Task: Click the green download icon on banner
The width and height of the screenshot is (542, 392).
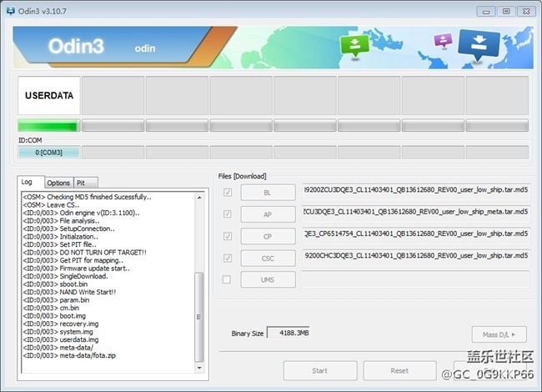Action: (354, 46)
